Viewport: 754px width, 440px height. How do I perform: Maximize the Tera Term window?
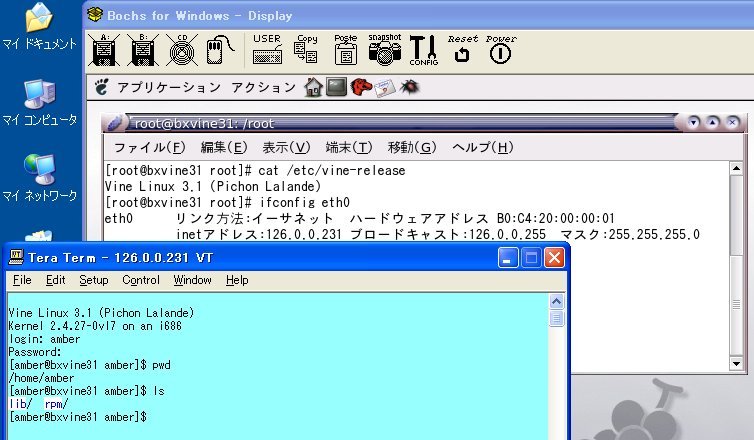coord(531,258)
